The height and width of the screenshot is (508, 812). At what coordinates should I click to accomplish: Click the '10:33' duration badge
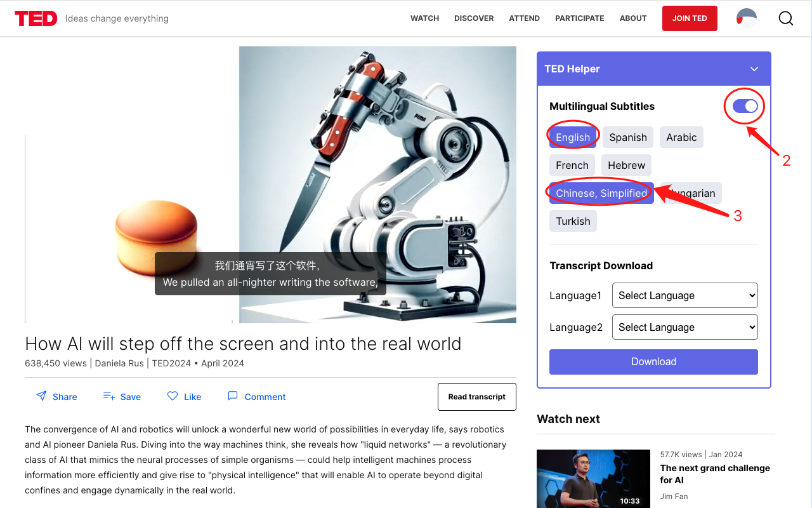coord(630,501)
